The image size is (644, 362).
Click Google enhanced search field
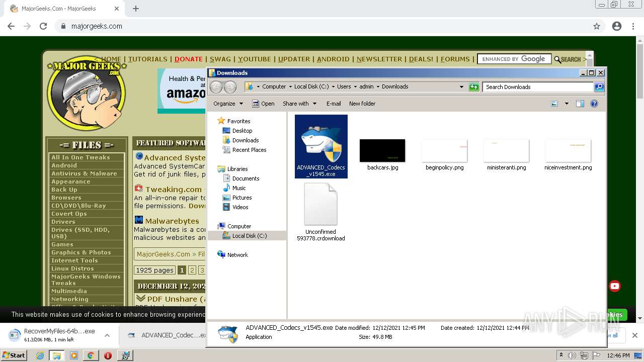[514, 59]
